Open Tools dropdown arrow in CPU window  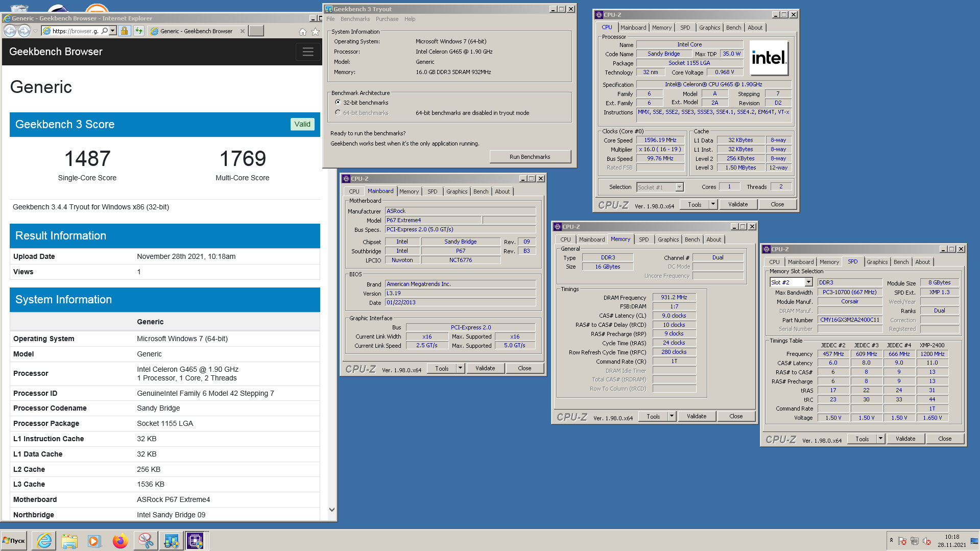[x=713, y=204]
